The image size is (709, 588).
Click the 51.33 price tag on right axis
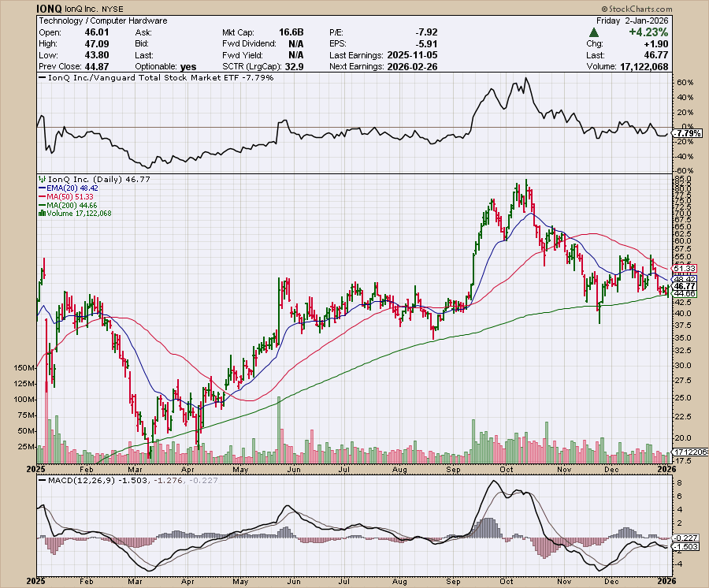pyautogui.click(x=684, y=269)
